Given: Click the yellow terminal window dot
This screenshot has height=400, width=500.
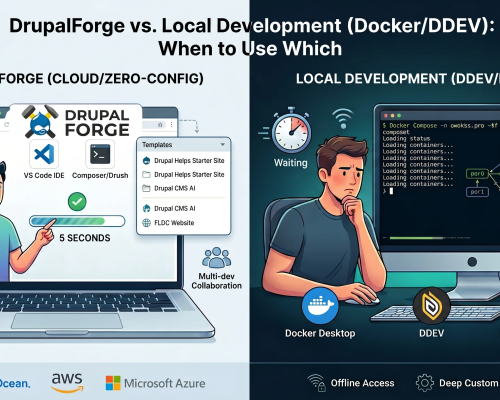Looking at the screenshot, I should [x=392, y=115].
